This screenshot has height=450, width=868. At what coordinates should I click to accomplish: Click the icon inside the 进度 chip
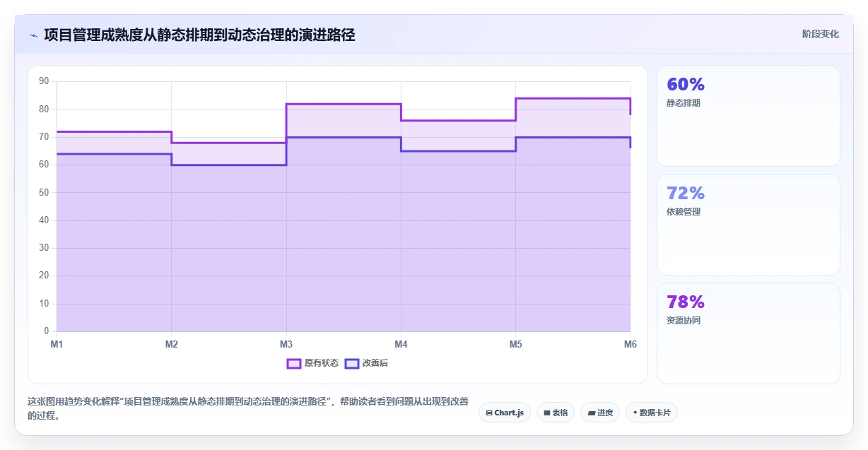(592, 413)
